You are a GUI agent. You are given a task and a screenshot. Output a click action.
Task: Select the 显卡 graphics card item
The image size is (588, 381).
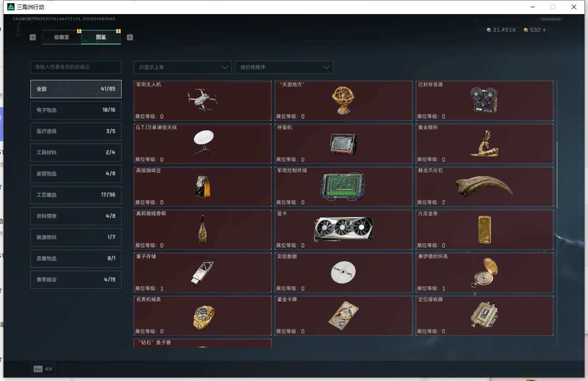[x=343, y=230]
